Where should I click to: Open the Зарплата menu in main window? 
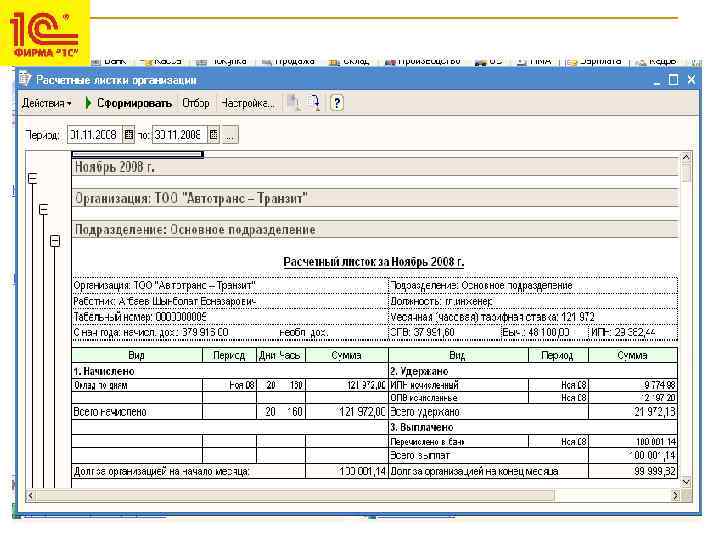click(594, 61)
